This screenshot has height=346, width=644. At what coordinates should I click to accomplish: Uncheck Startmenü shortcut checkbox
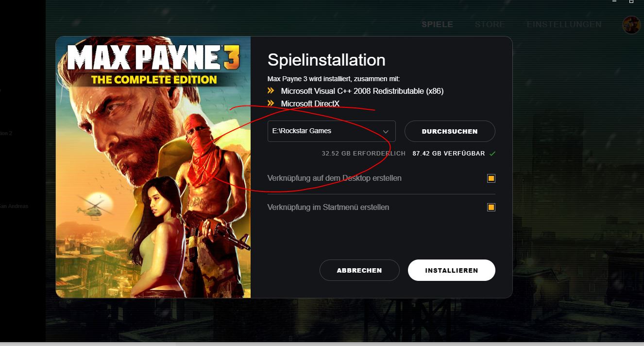[491, 208]
